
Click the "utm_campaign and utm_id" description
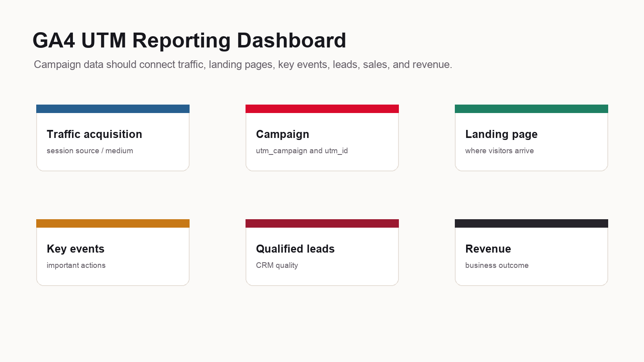click(302, 151)
